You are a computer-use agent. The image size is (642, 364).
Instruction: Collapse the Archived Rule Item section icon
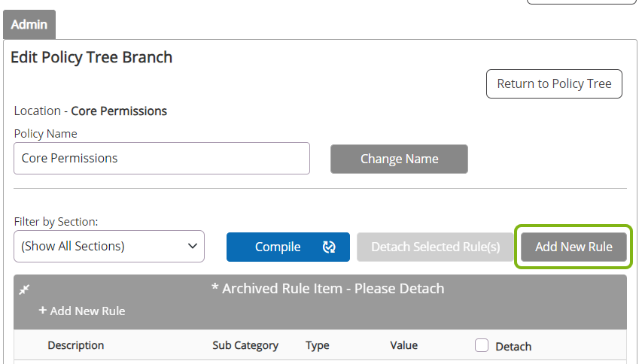point(24,290)
